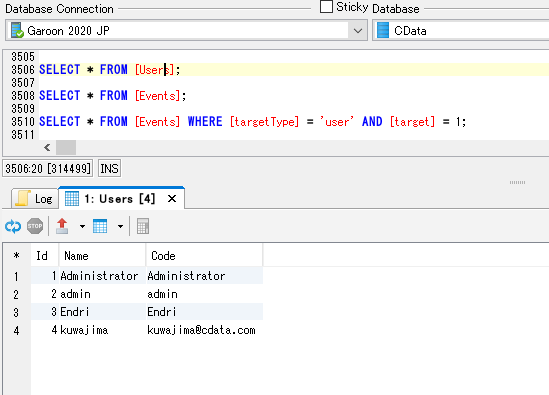Click the export results red arrow icon
549x395 pixels.
[x=62, y=226]
